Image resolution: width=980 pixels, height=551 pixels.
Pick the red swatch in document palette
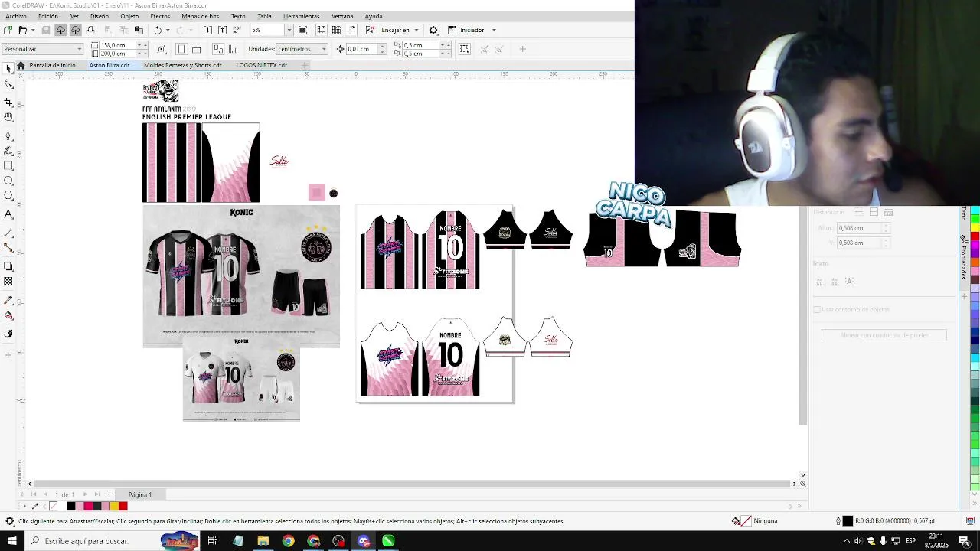point(122,506)
